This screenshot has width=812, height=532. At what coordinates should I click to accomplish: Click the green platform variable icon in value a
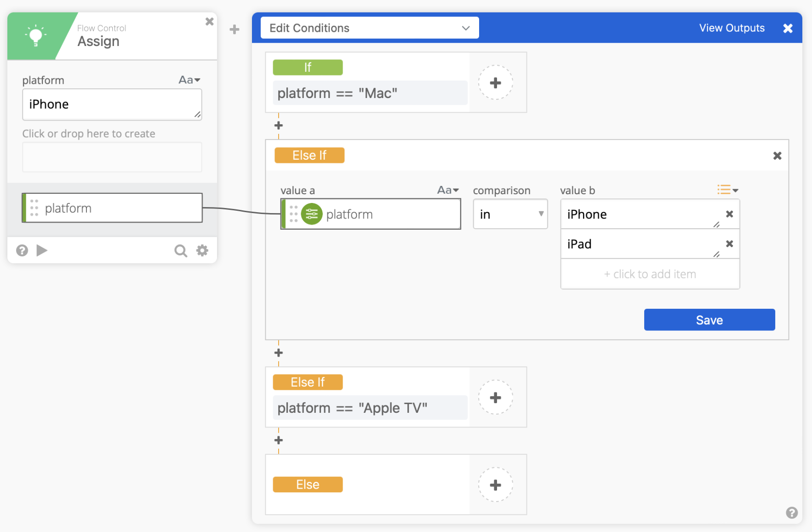coord(312,214)
